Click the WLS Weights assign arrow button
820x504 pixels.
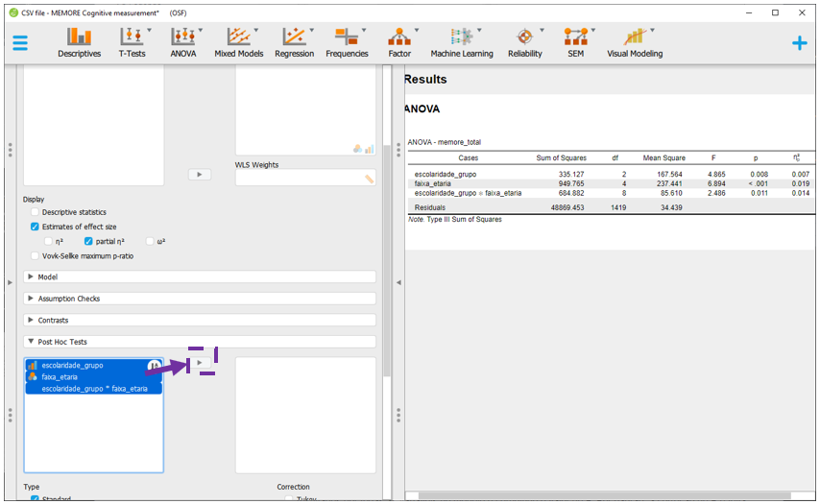[x=199, y=175]
